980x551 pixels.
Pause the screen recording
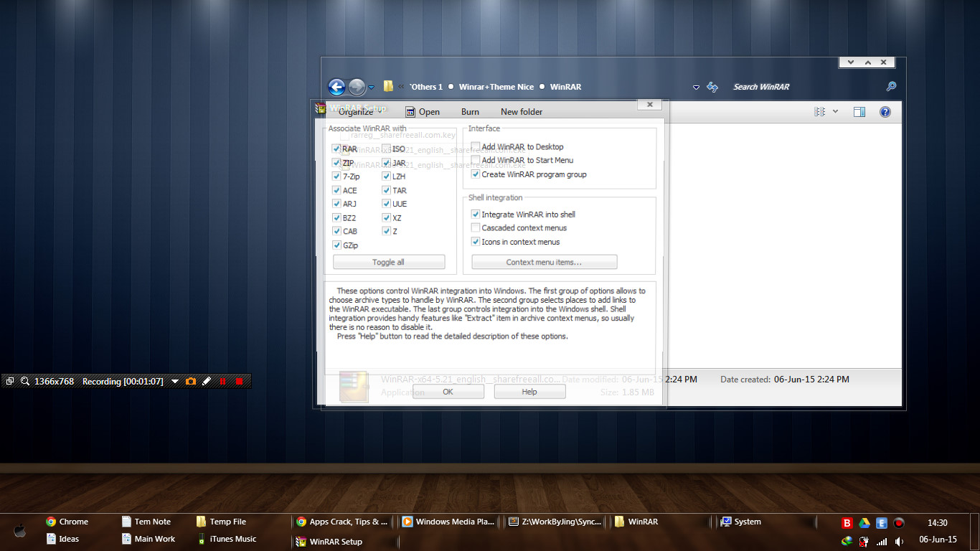pyautogui.click(x=223, y=382)
